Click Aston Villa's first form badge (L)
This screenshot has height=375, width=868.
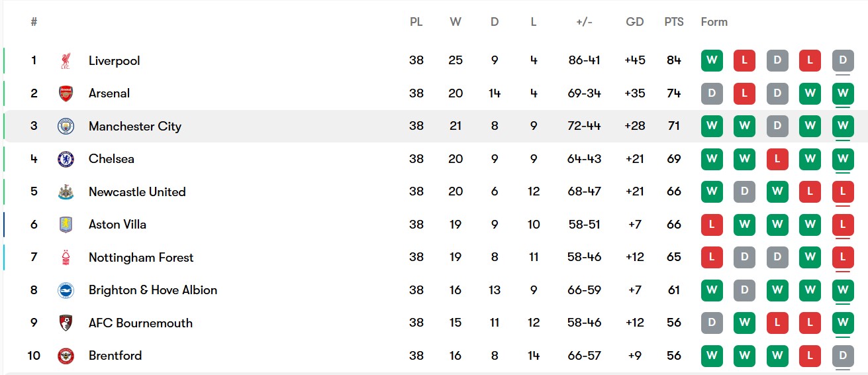click(x=712, y=225)
